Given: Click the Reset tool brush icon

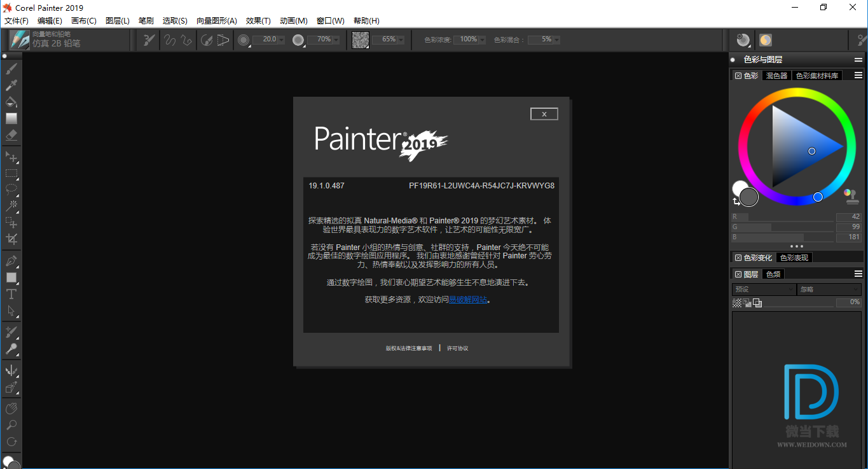Looking at the screenshot, I should click(149, 40).
